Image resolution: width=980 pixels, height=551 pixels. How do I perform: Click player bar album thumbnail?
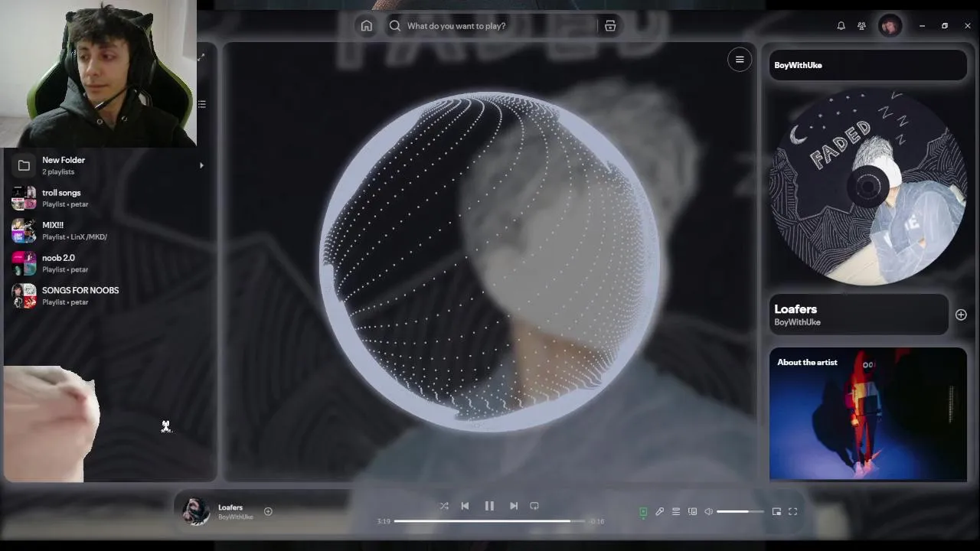click(196, 511)
